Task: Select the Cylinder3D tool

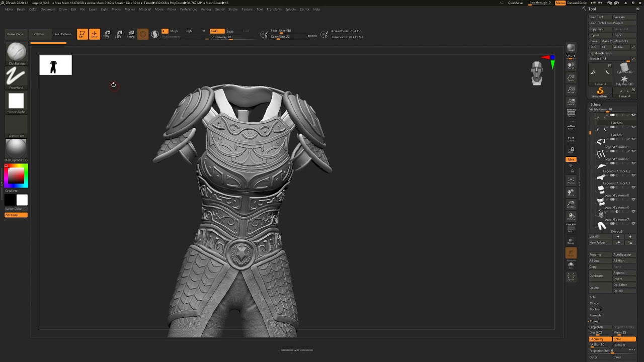Action: (x=624, y=68)
